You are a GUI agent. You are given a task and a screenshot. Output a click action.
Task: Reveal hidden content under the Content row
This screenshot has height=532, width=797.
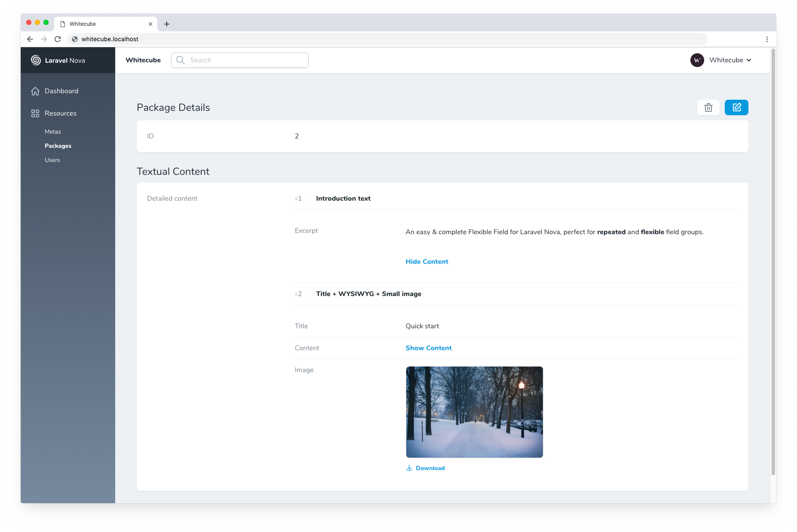(429, 348)
